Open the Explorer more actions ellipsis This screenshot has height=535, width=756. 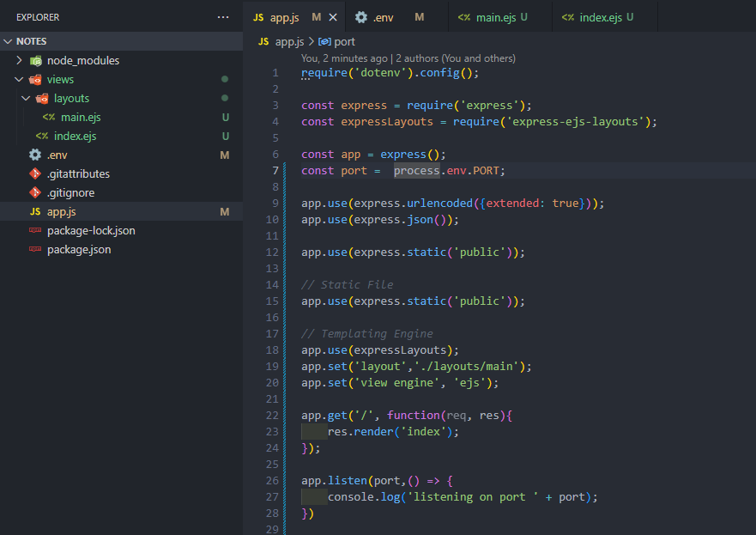point(223,17)
